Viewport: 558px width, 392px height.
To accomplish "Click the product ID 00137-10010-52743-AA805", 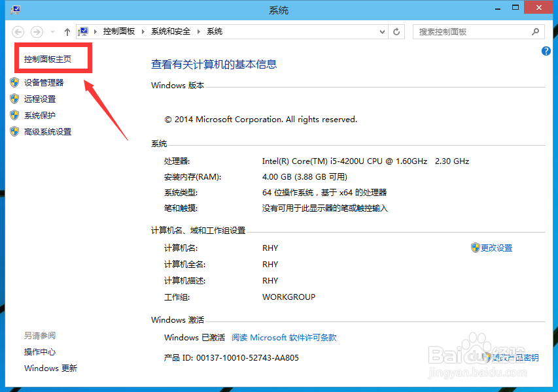I will pyautogui.click(x=247, y=357).
